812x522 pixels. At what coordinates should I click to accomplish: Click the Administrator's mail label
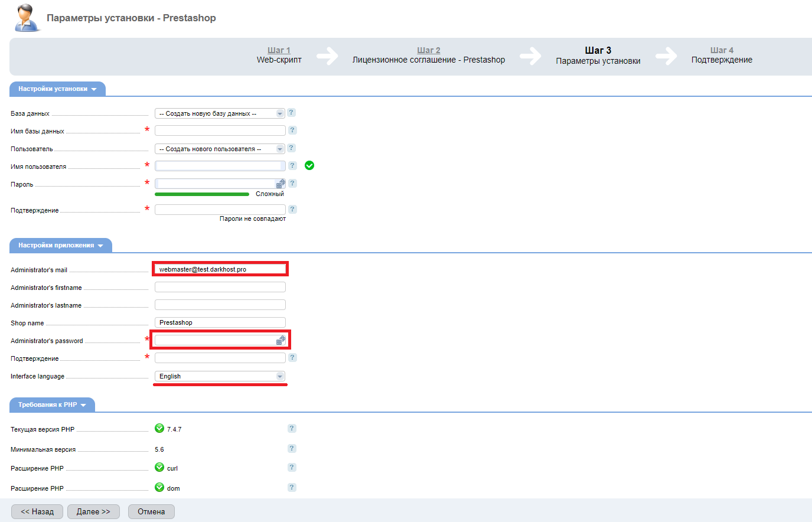tap(39, 270)
